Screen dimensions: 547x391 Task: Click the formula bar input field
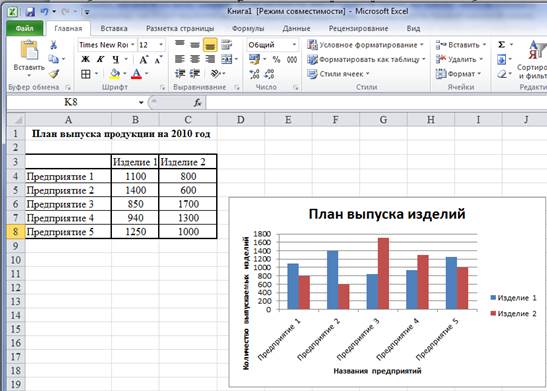click(x=376, y=103)
